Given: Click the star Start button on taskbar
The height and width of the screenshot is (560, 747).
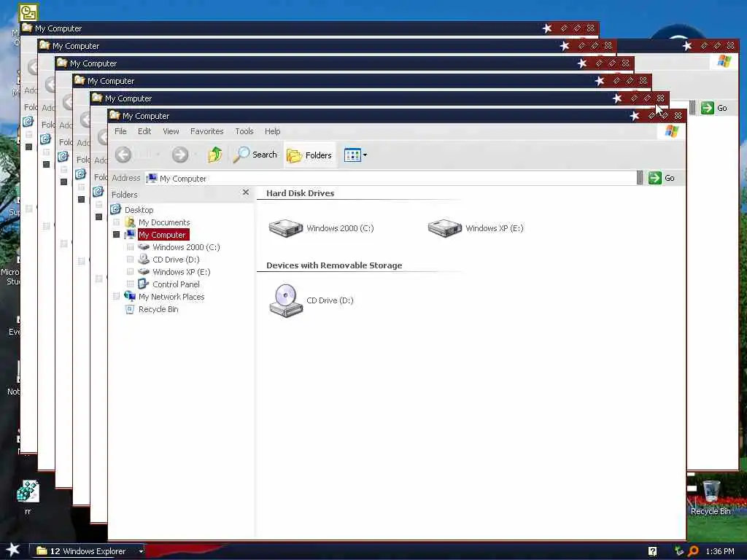Looking at the screenshot, I should [13, 550].
